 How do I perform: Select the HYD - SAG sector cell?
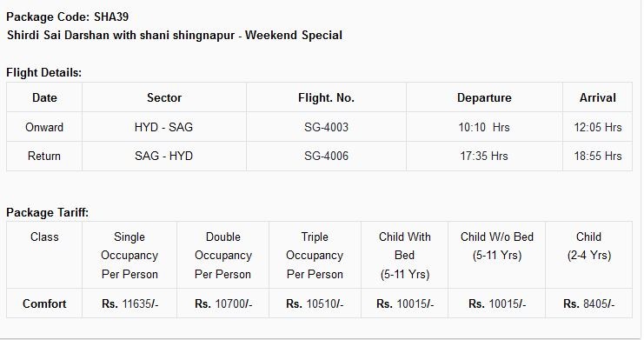(x=163, y=127)
